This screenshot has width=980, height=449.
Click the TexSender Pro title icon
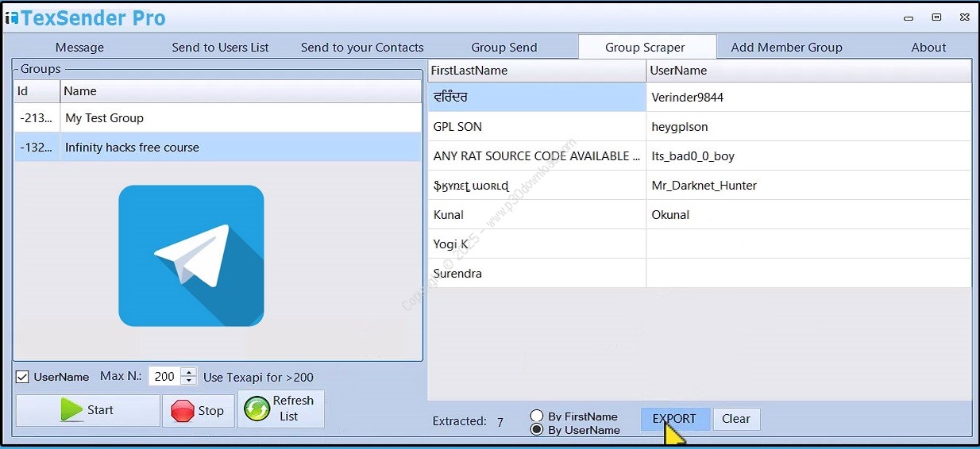click(x=11, y=18)
